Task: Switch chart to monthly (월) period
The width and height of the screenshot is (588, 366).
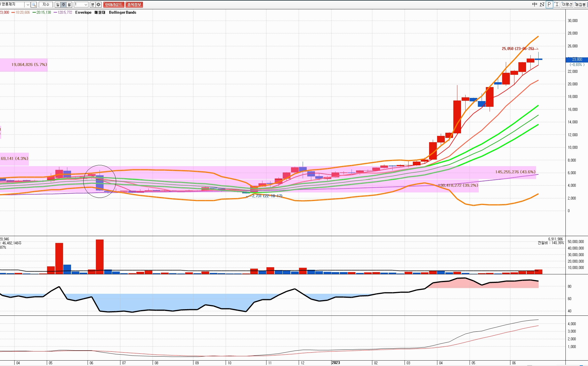Action: click(x=69, y=5)
